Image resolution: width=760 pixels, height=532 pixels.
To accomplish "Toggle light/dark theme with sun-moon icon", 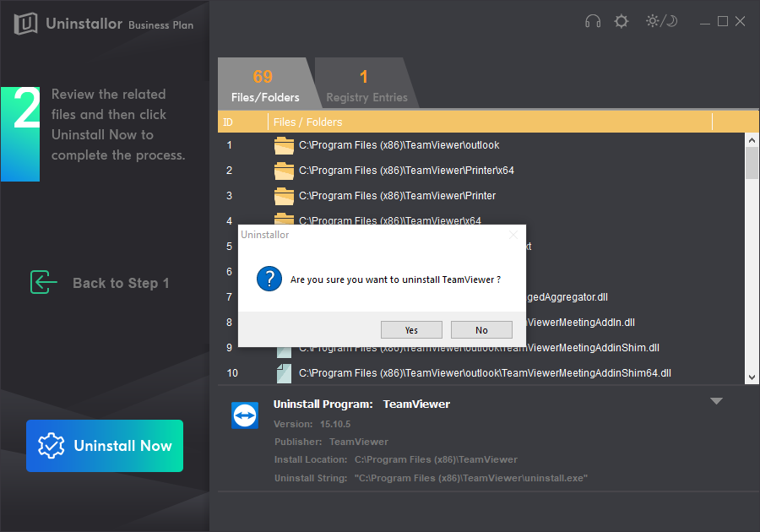I will pos(661,21).
